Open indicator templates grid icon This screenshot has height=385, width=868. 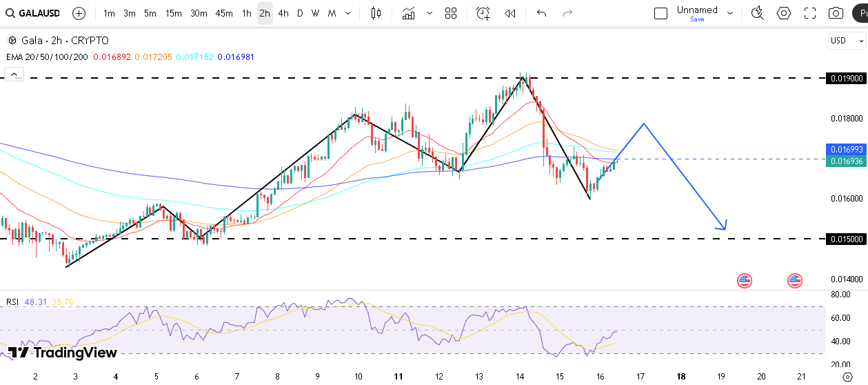coord(451,13)
